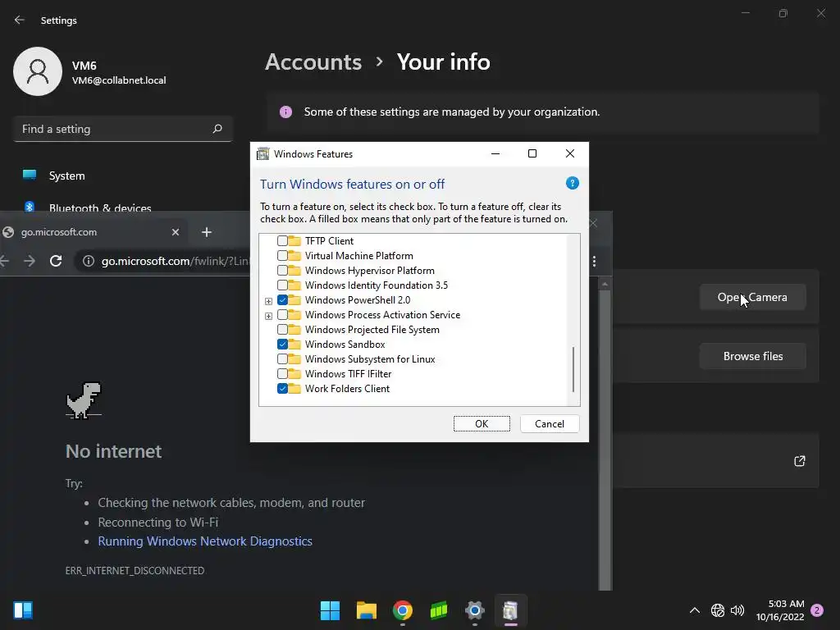This screenshot has width=840, height=630.
Task: Reload the browser page
Action: tap(56, 261)
